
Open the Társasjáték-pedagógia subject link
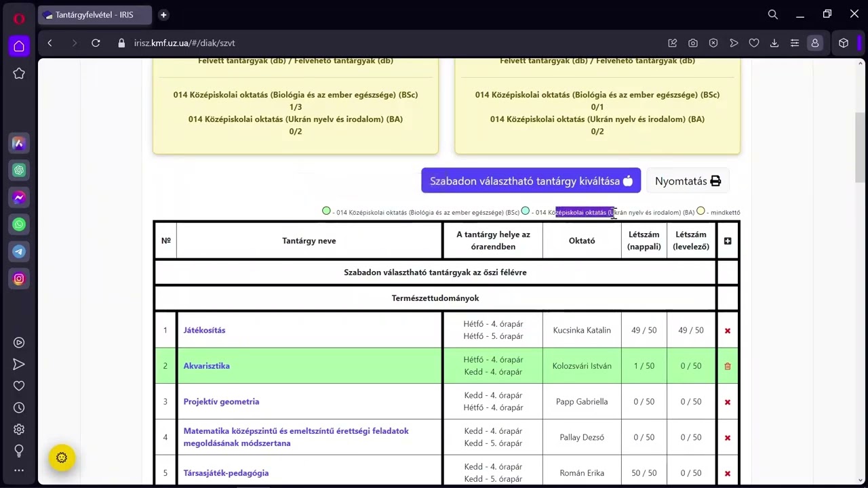[226, 473]
